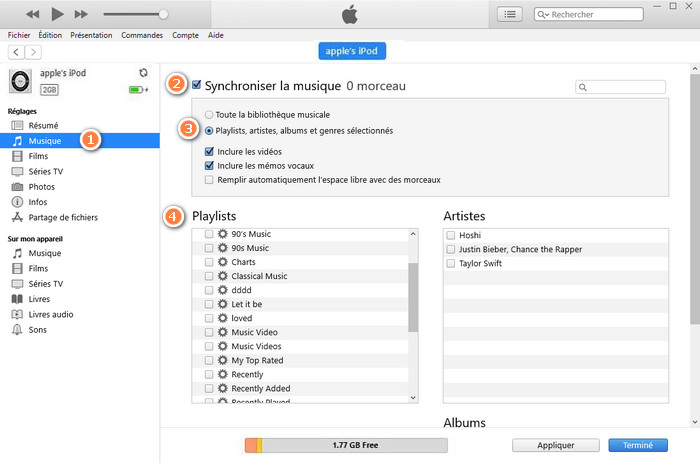
Task: Skip to the next track
Action: tap(82, 14)
